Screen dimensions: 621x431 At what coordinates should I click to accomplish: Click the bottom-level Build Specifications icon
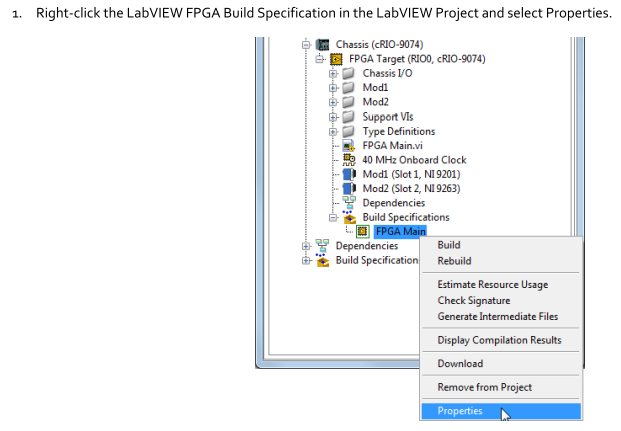322,260
